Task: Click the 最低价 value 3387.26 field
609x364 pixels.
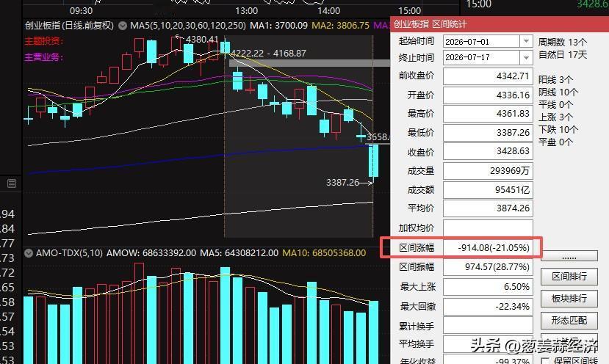Action: tap(488, 133)
